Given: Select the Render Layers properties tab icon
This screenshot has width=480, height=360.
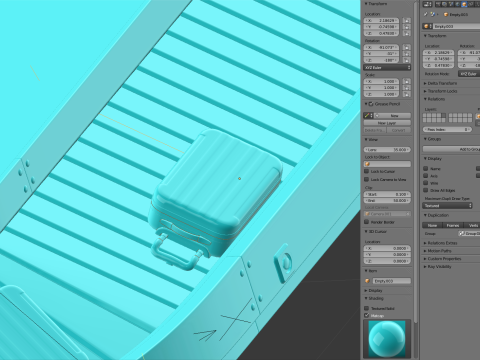Looking at the screenshot, I should point(444,4).
